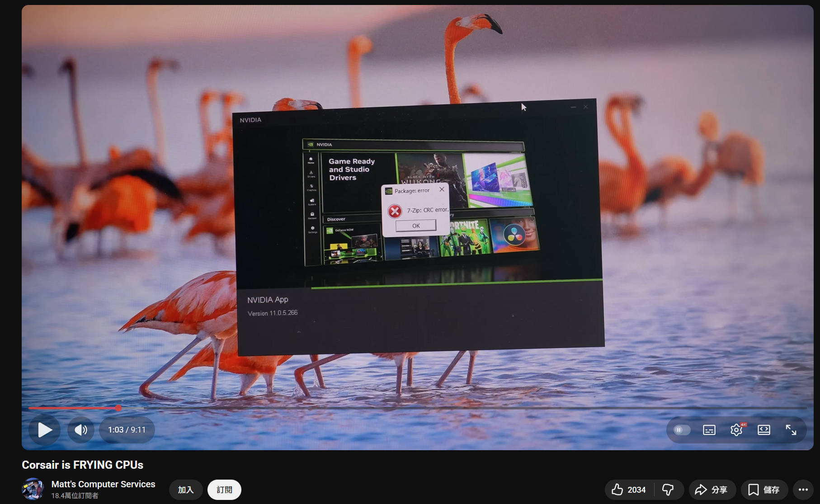Click the 1:03 / 9:11 time display
The image size is (820, 504).
pyautogui.click(x=127, y=430)
